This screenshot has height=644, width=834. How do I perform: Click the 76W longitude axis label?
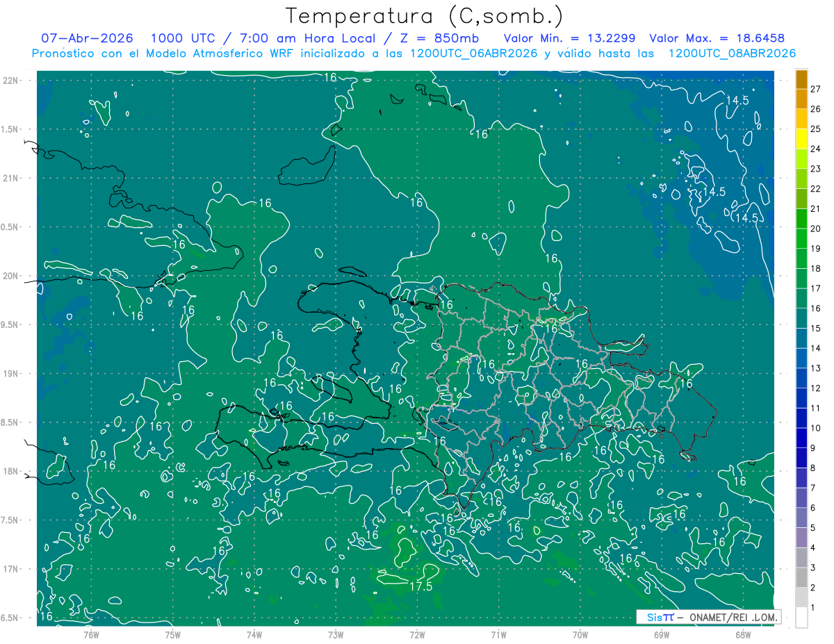[x=92, y=634]
